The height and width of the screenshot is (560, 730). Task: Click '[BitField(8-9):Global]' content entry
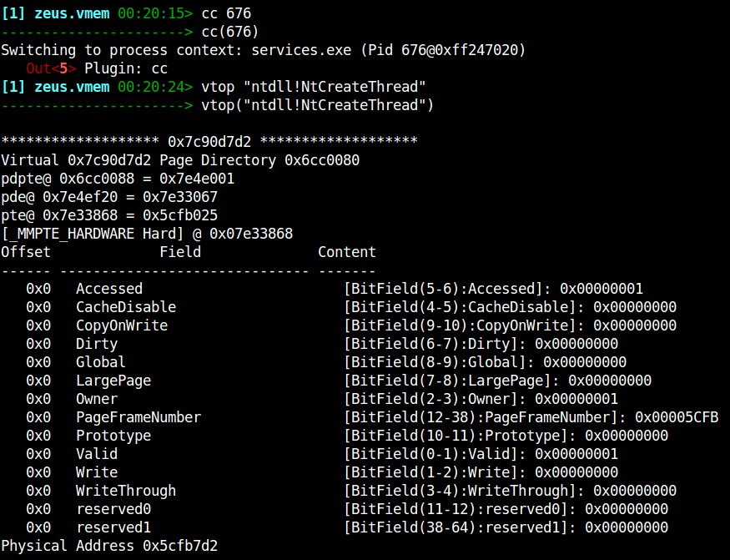coord(485,362)
